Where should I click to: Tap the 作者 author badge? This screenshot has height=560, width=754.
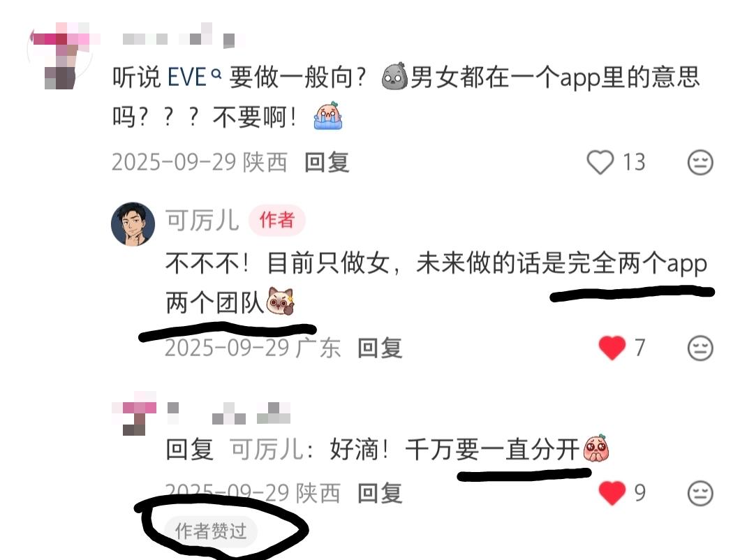276,221
